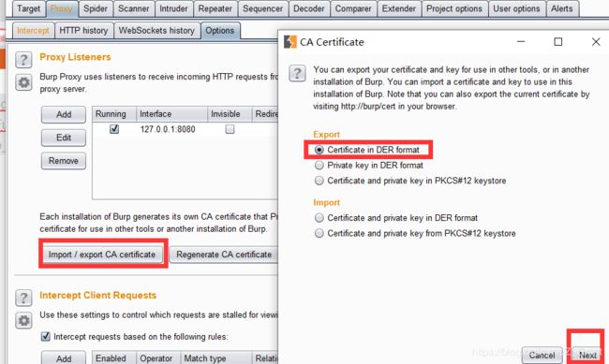The width and height of the screenshot is (609, 364).
Task: Select the Options sub-tab
Action: (220, 30)
